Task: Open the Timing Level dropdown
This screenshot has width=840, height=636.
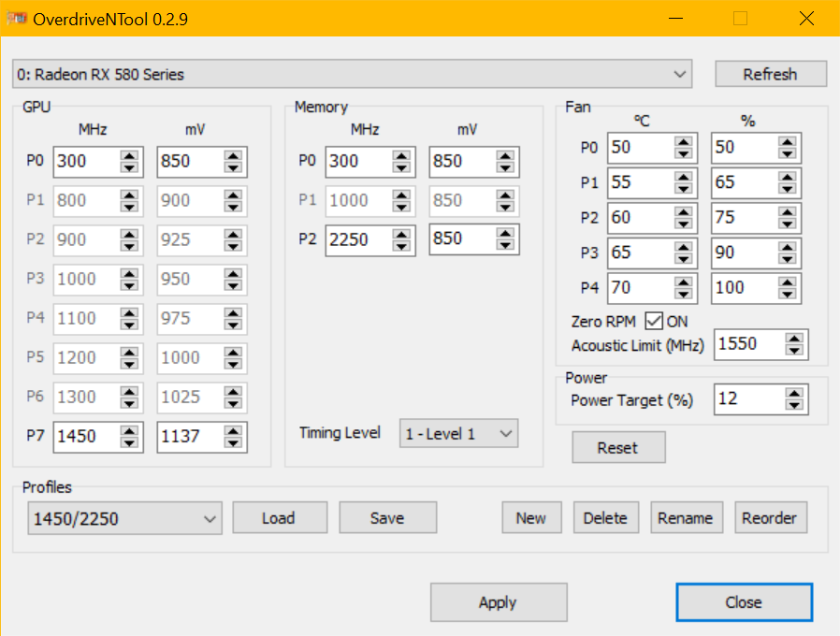Action: tap(458, 433)
